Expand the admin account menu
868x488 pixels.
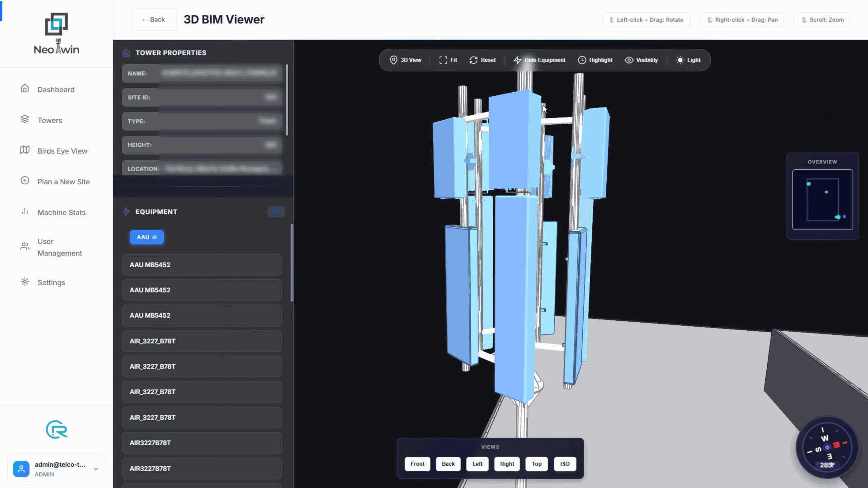pyautogui.click(x=95, y=469)
